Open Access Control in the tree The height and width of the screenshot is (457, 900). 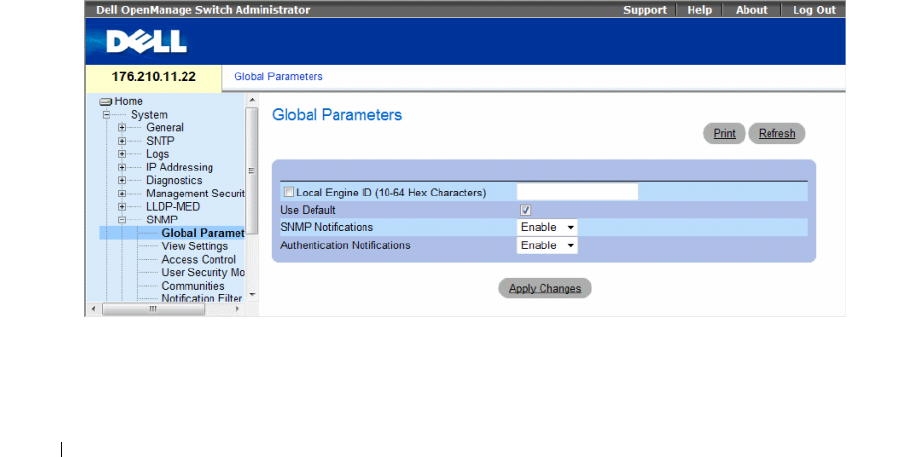point(199,260)
